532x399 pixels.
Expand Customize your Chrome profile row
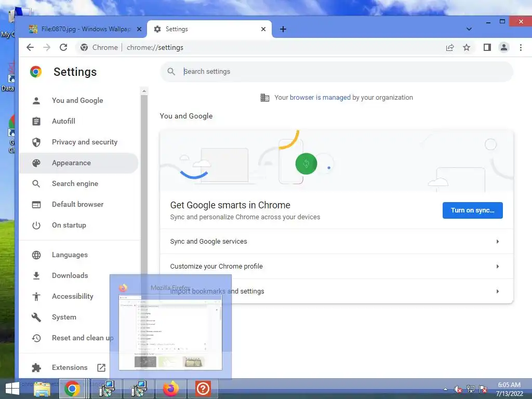[x=337, y=267]
